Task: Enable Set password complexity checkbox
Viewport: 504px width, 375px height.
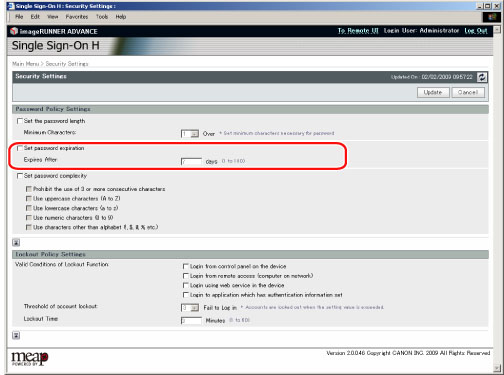Action: pyautogui.click(x=20, y=176)
